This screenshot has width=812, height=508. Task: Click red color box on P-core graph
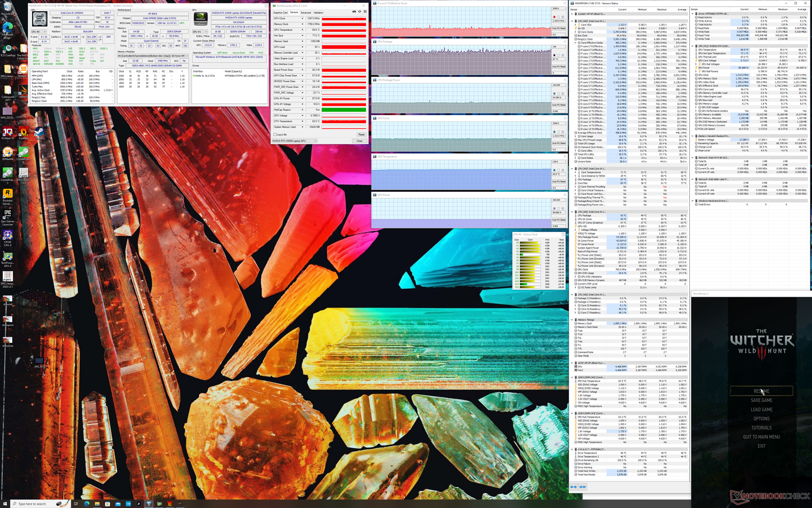554,17
